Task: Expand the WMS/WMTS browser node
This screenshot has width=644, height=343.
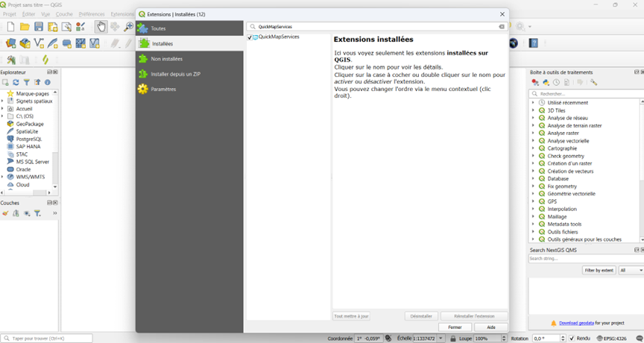Action: pos(3,177)
